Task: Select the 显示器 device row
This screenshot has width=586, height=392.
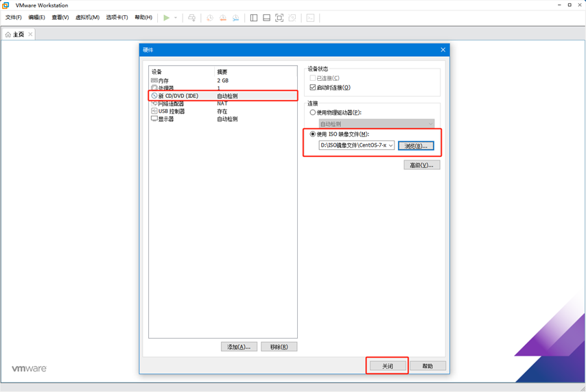Action: tap(223, 119)
